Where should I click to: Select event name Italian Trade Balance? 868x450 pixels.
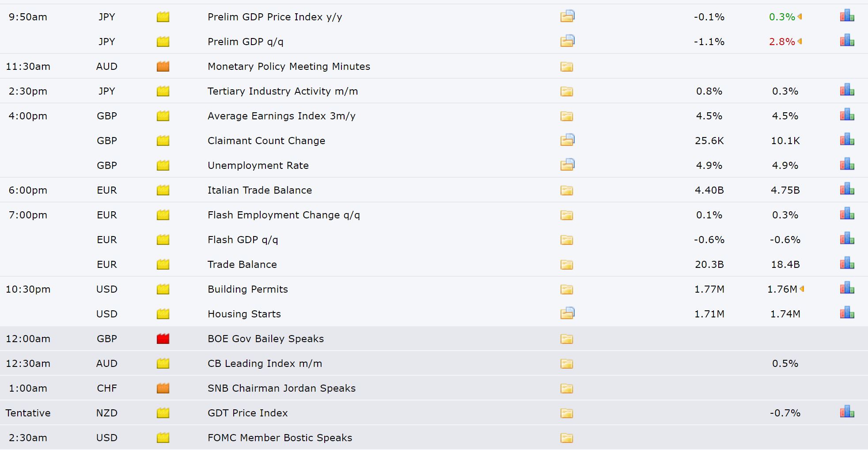(260, 191)
